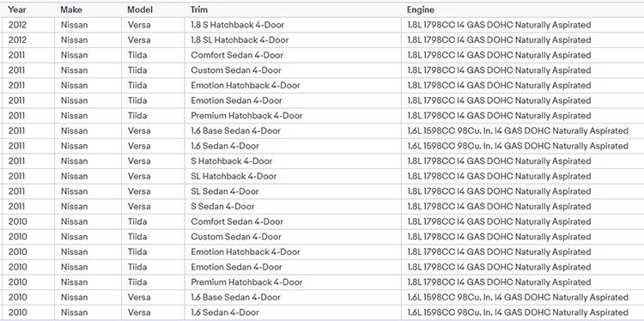Click the Year column header
Viewport: 644px width, 321px height.
17,9
